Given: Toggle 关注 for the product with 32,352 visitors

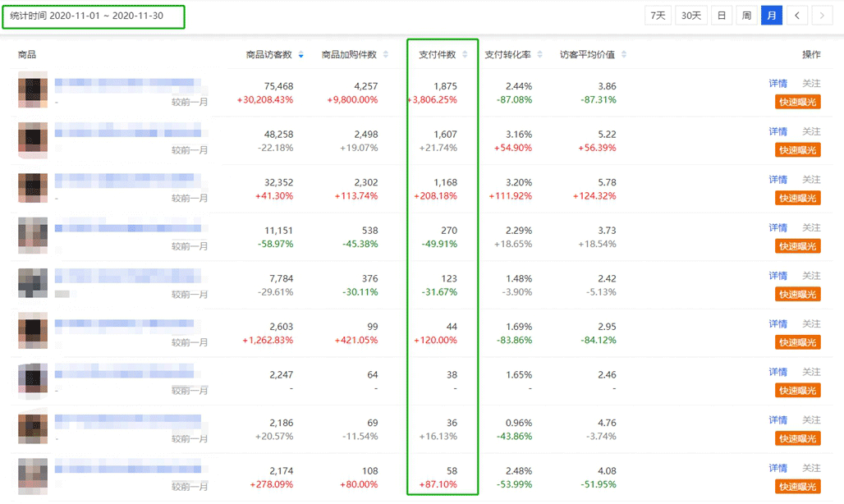Looking at the screenshot, I should tap(811, 180).
